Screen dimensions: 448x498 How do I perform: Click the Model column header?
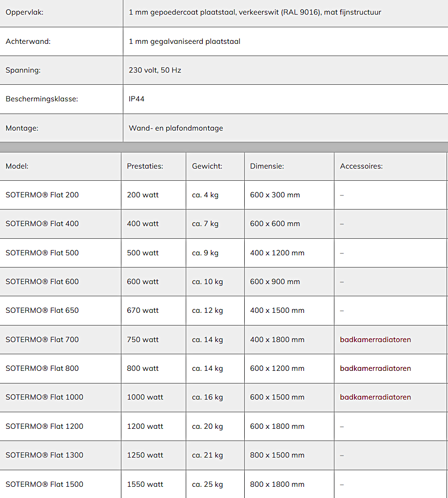(x=17, y=166)
